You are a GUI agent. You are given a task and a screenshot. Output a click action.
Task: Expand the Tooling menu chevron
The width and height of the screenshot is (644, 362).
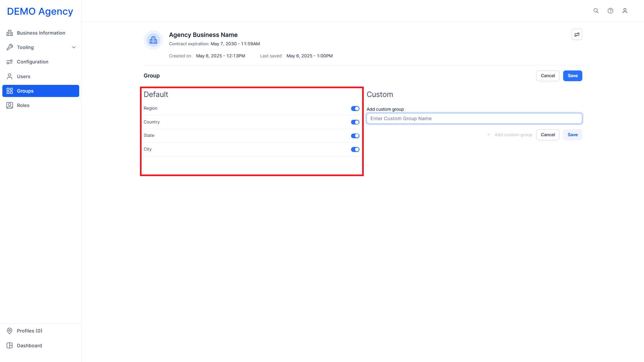click(x=74, y=47)
